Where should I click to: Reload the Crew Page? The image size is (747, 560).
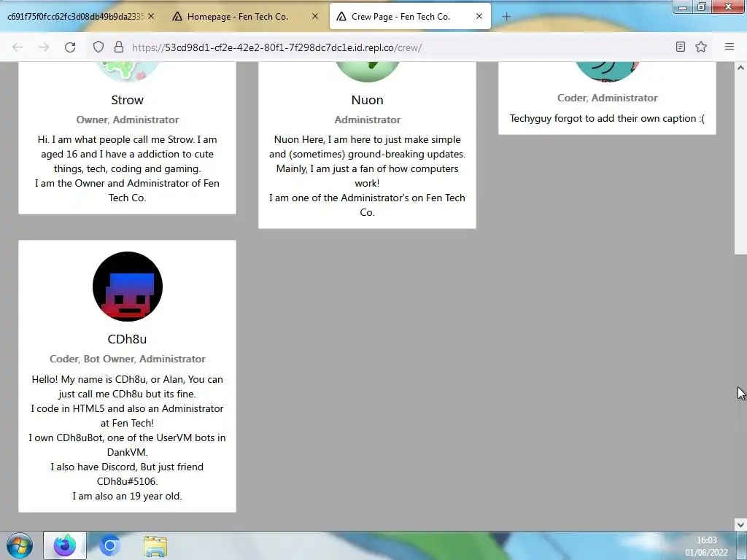pos(70,47)
